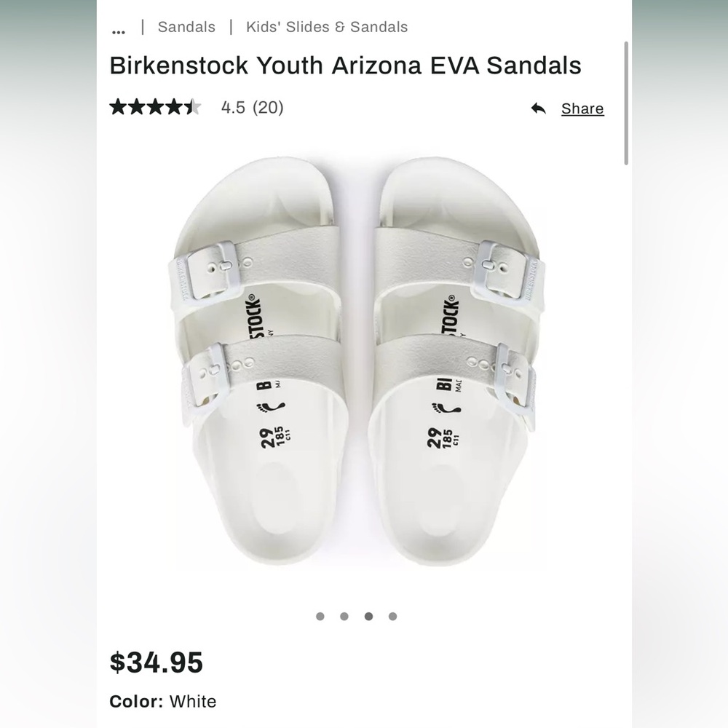Jump to the third carousel dot
728x728 pixels.
pyautogui.click(x=368, y=616)
